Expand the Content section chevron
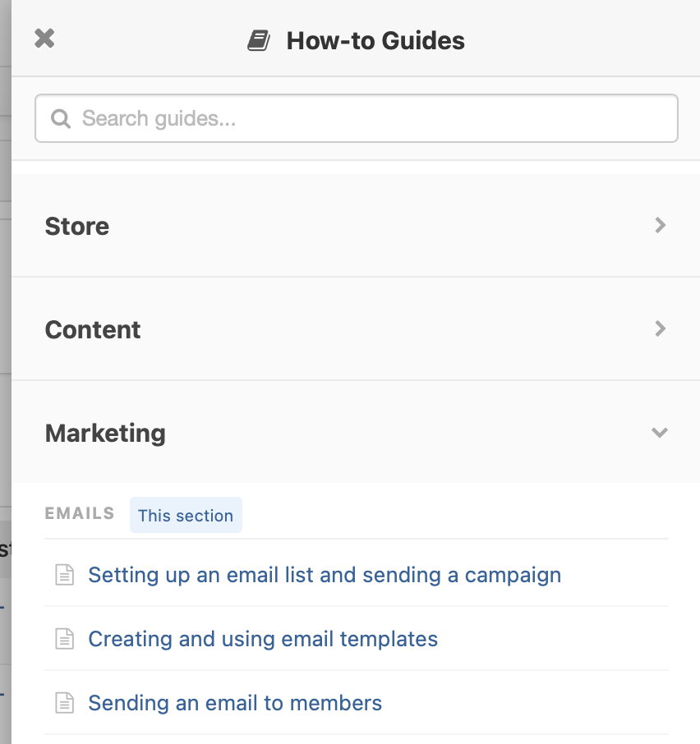Image resolution: width=700 pixels, height=744 pixels. click(660, 329)
